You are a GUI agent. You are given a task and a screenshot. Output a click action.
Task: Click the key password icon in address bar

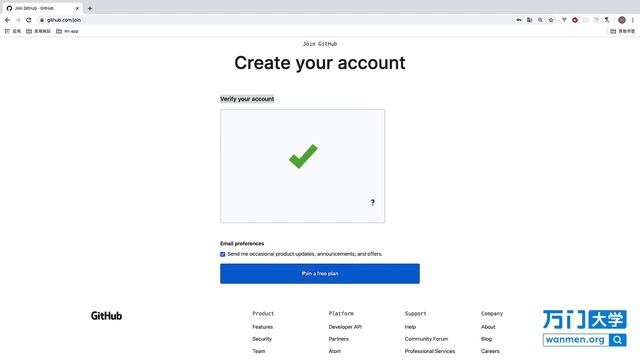pos(519,20)
